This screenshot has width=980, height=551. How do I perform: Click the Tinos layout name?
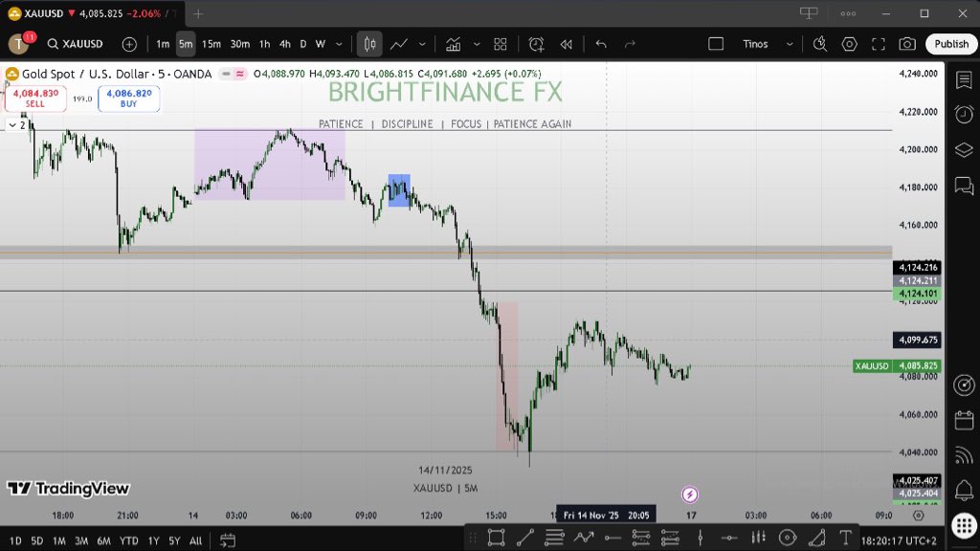pyautogui.click(x=755, y=44)
